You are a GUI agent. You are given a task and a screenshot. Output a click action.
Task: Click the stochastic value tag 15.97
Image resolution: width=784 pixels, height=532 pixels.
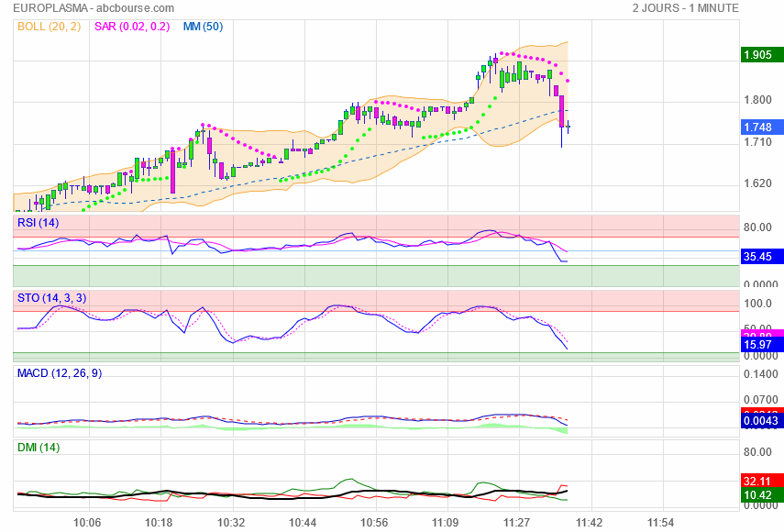(762, 345)
